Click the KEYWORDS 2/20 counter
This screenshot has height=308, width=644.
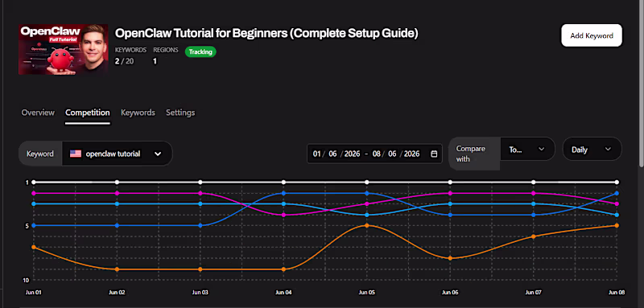click(x=130, y=56)
